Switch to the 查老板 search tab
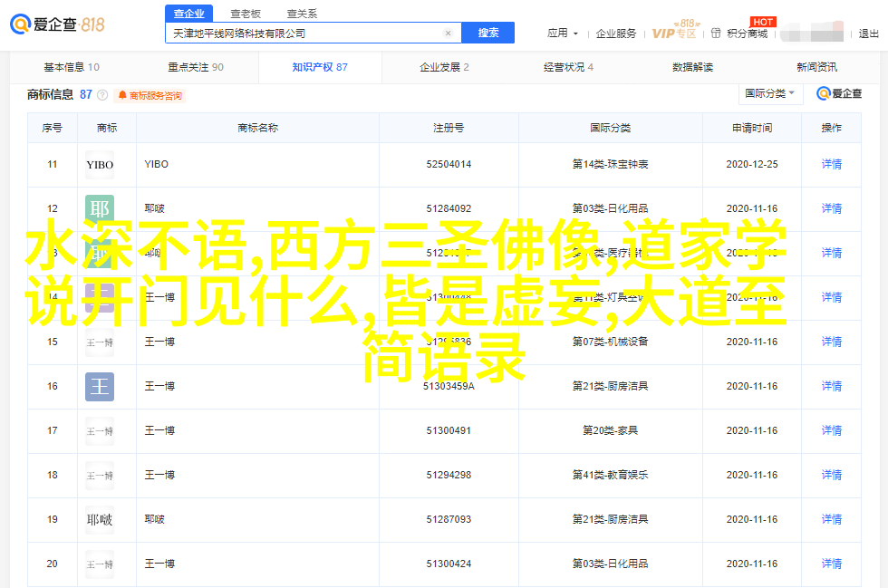Screen dimensions: 888x588 point(246,13)
